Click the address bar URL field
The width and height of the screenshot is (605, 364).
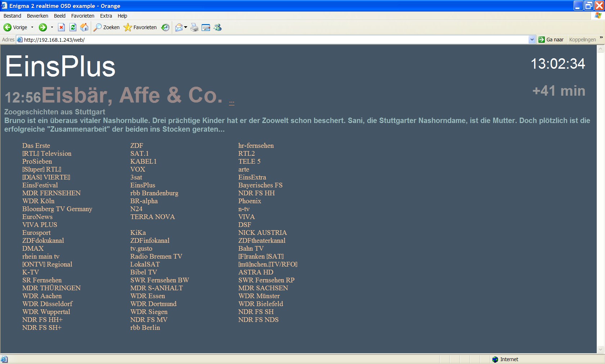[x=276, y=40]
